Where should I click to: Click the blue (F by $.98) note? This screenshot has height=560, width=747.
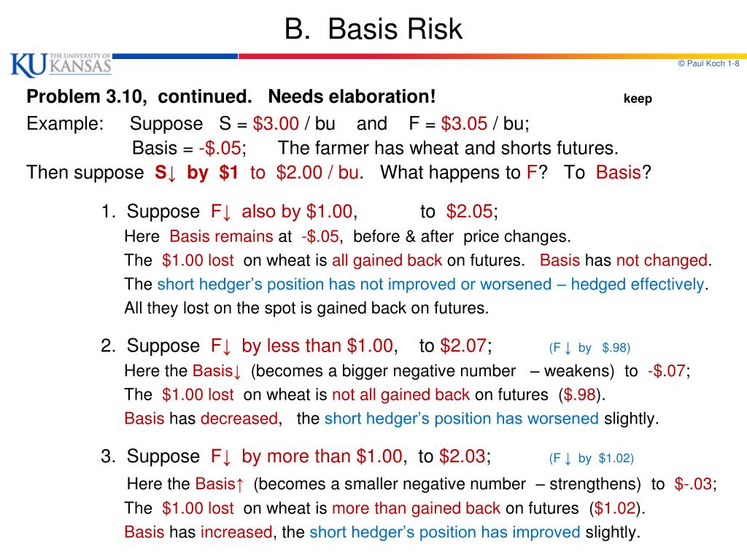coord(589,348)
